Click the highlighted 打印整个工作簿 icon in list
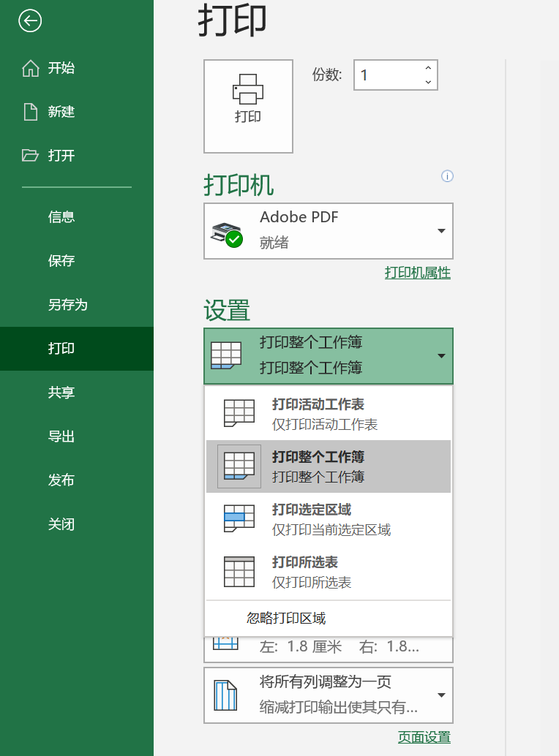Image resolution: width=559 pixels, height=756 pixels. click(x=239, y=466)
